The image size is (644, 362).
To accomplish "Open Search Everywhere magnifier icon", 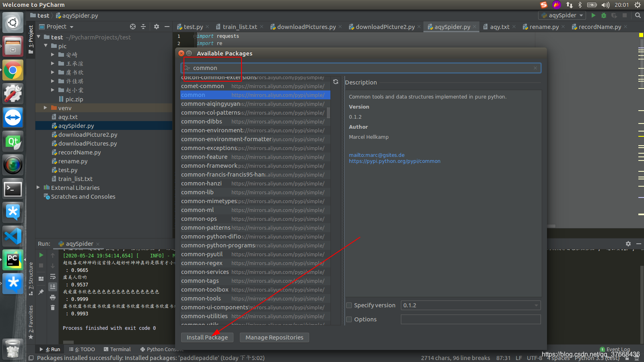I will 638,15.
